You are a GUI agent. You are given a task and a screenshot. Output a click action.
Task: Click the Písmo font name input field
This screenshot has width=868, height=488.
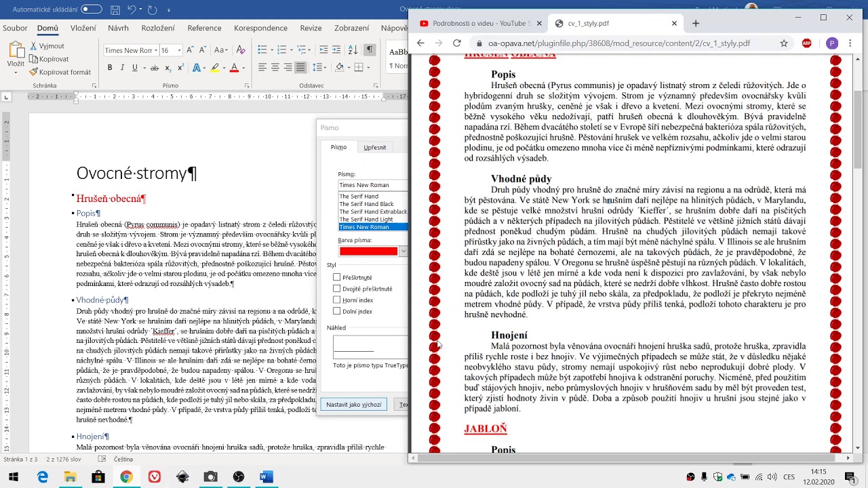(373, 185)
